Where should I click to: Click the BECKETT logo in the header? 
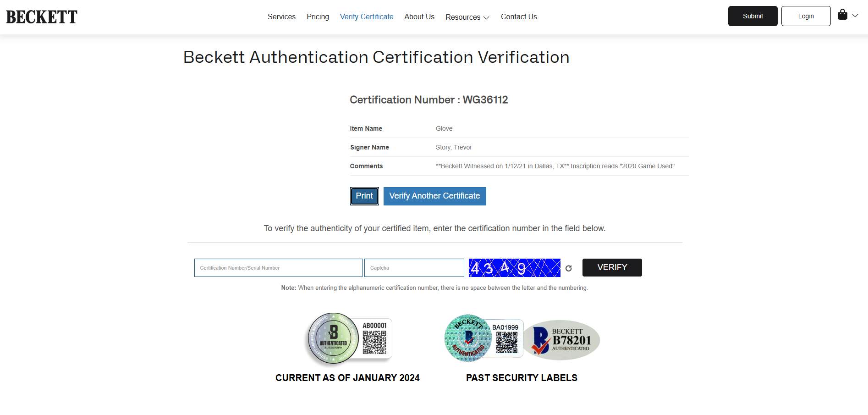42,17
